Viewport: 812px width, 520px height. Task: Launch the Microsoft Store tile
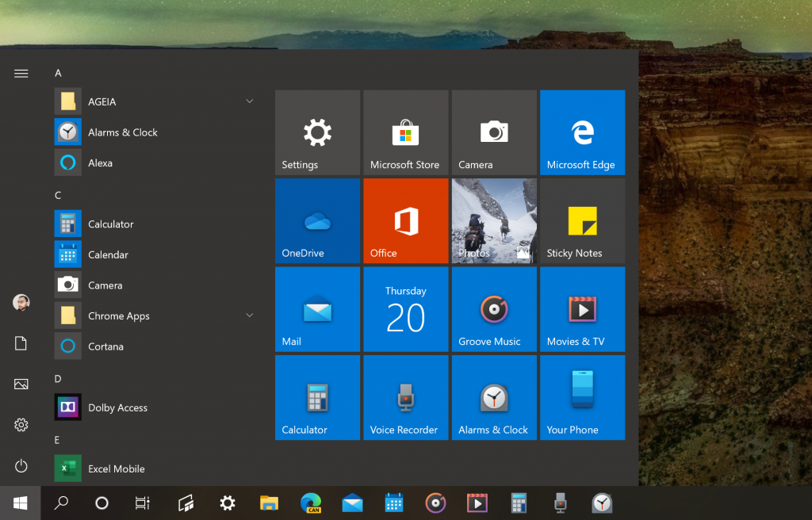[x=405, y=132]
